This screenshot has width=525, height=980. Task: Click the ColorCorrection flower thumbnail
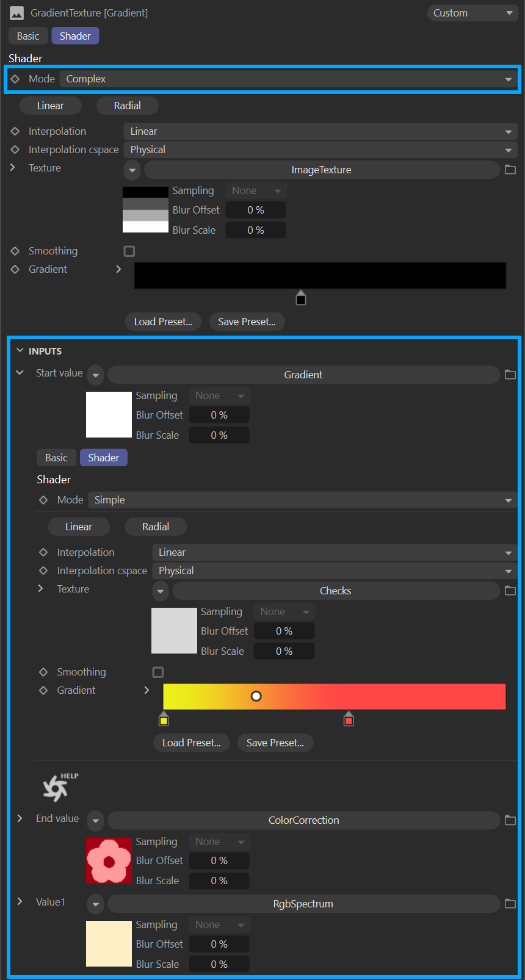pos(109,860)
